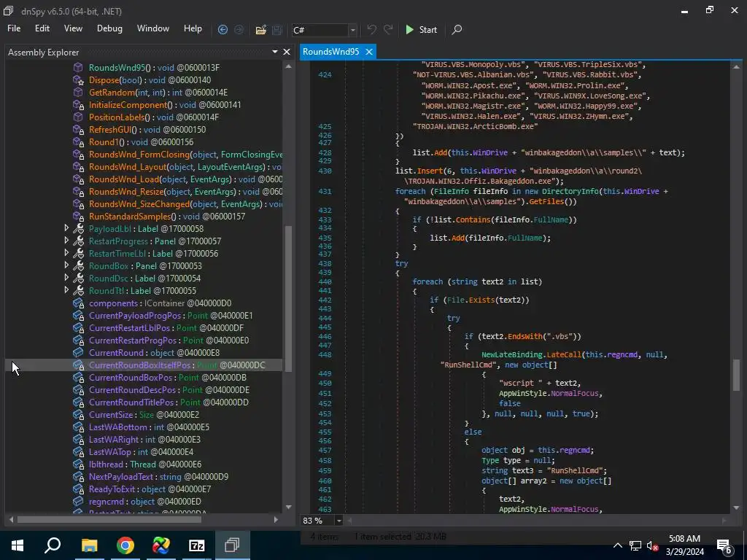This screenshot has height=560, width=747.
Task: Open the Edit menu
Action: (42, 28)
